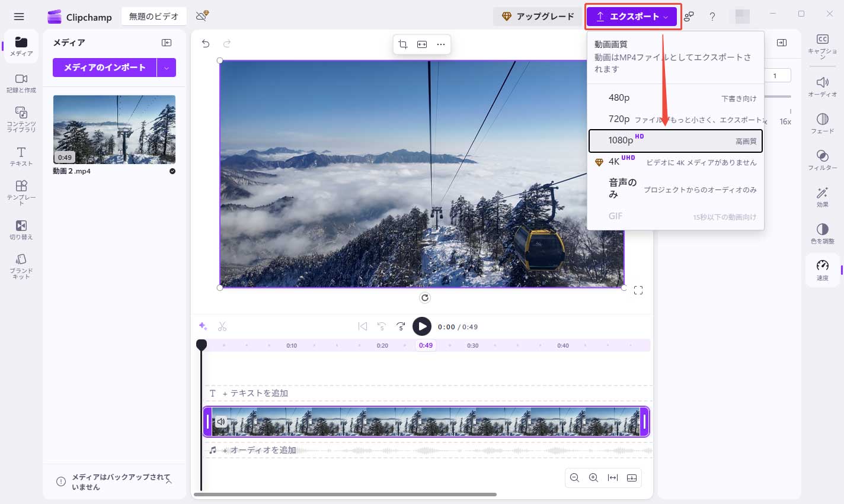This screenshot has height=504, width=844.
Task: Toggle the crop tool above the preview
Action: tap(402, 44)
